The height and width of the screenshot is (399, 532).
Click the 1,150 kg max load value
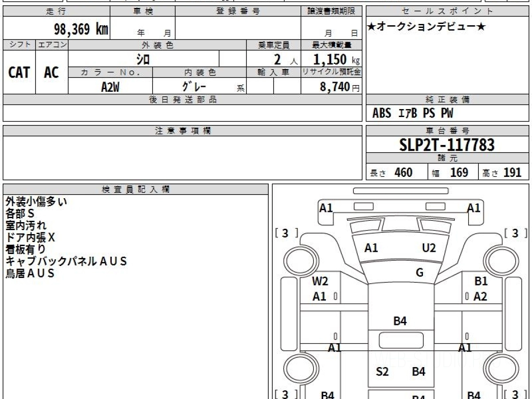pyautogui.click(x=336, y=59)
